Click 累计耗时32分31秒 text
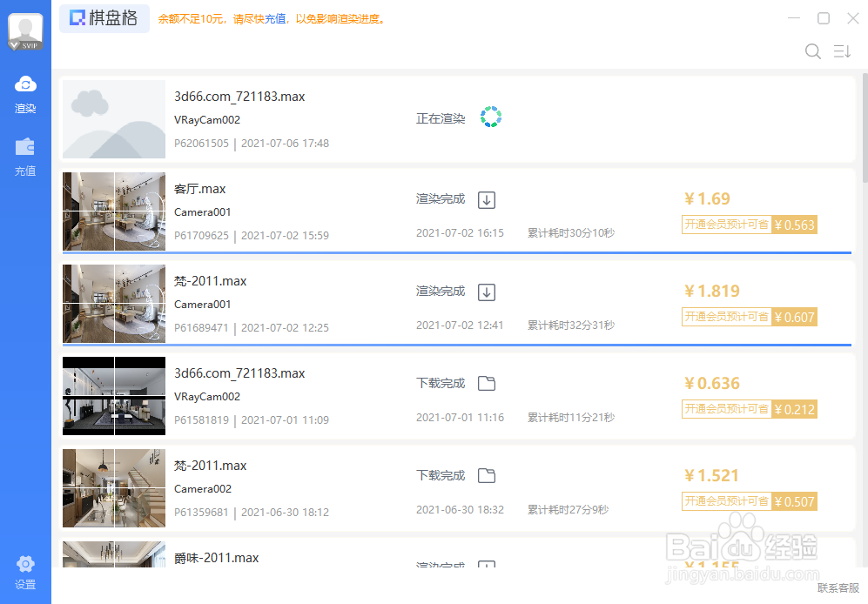This screenshot has height=604, width=868. click(x=571, y=325)
